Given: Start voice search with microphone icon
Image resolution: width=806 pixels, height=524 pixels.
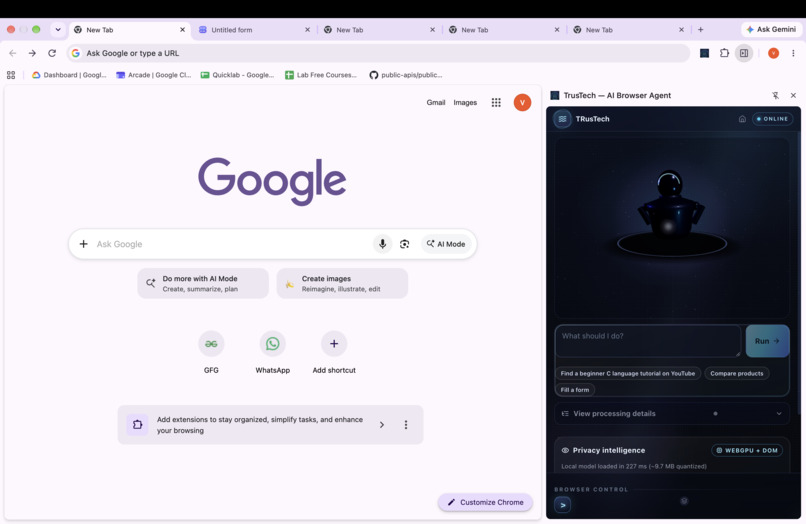Looking at the screenshot, I should tap(382, 244).
